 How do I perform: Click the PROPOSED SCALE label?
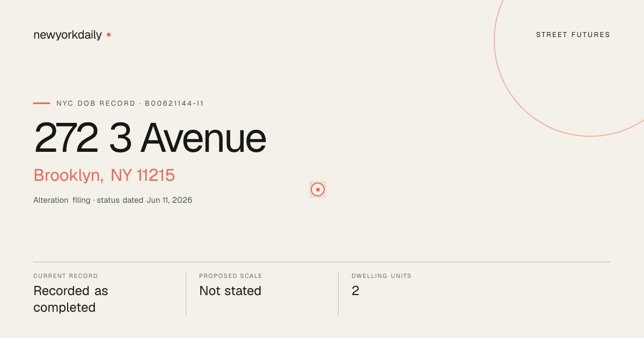click(x=231, y=276)
